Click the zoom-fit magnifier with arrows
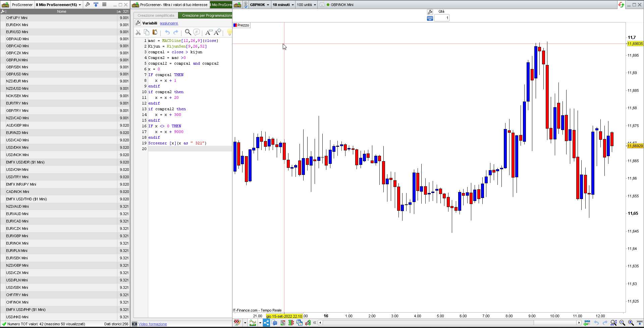Image resolution: width=644 pixels, height=328 pixels. pyautogui.click(x=613, y=323)
